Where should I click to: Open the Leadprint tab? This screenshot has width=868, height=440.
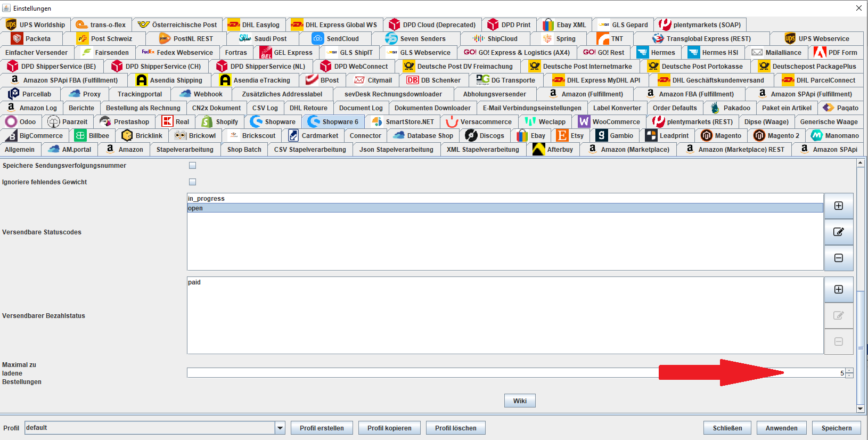(x=667, y=135)
